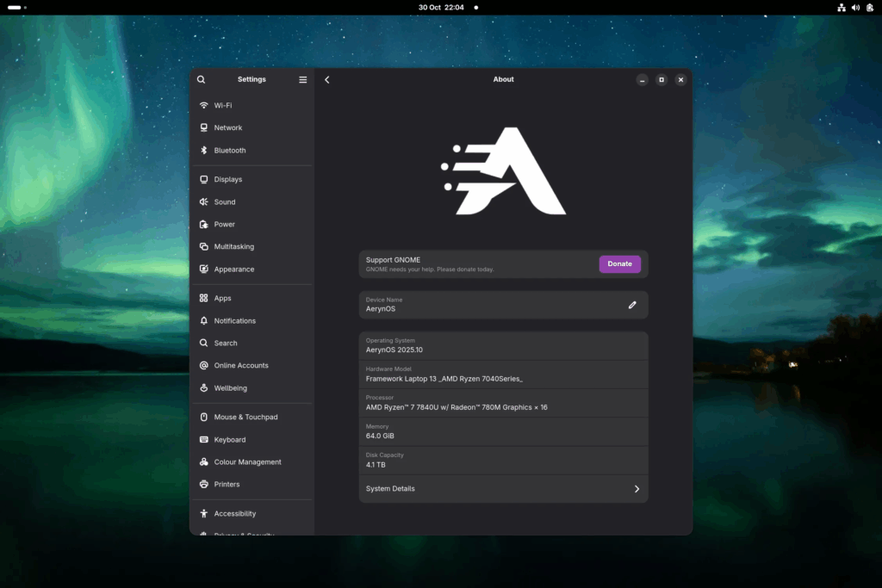Click the pencil icon to rename device
Screen dimensions: 882x588
click(632, 305)
